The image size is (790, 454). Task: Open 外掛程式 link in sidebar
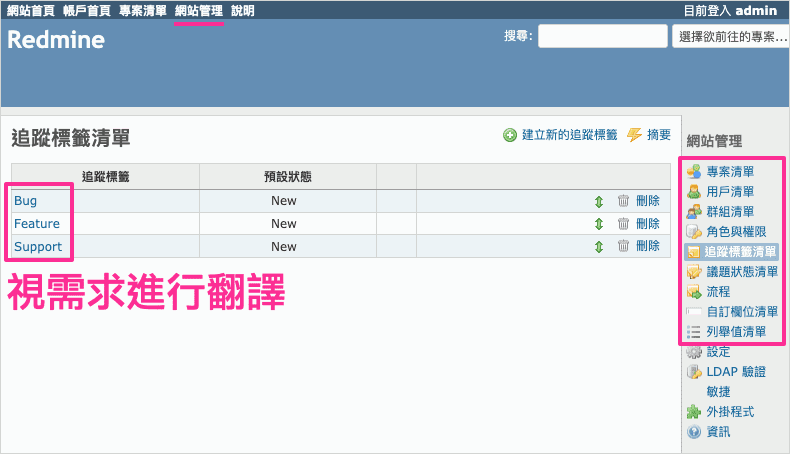pyautogui.click(x=730, y=412)
